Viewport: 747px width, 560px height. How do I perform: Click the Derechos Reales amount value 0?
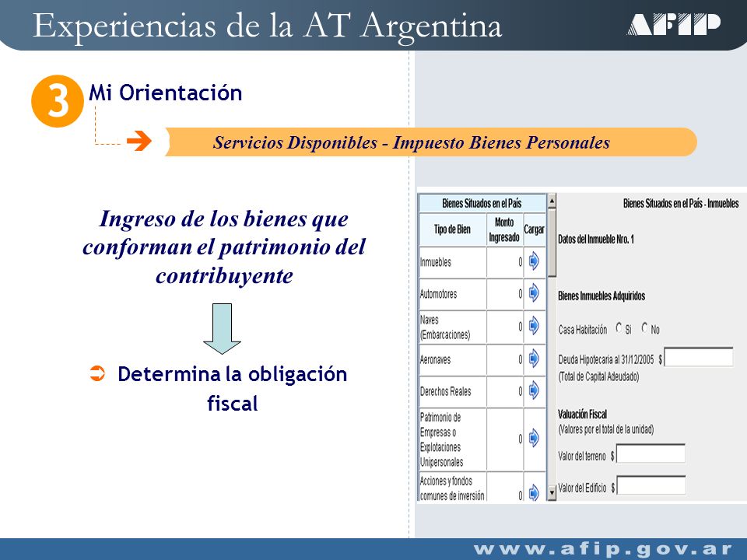click(521, 391)
